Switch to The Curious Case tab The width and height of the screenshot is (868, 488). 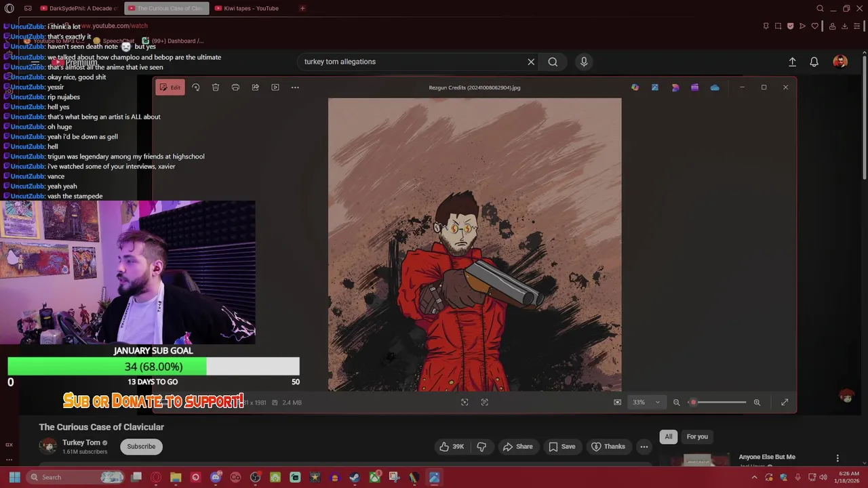[167, 8]
